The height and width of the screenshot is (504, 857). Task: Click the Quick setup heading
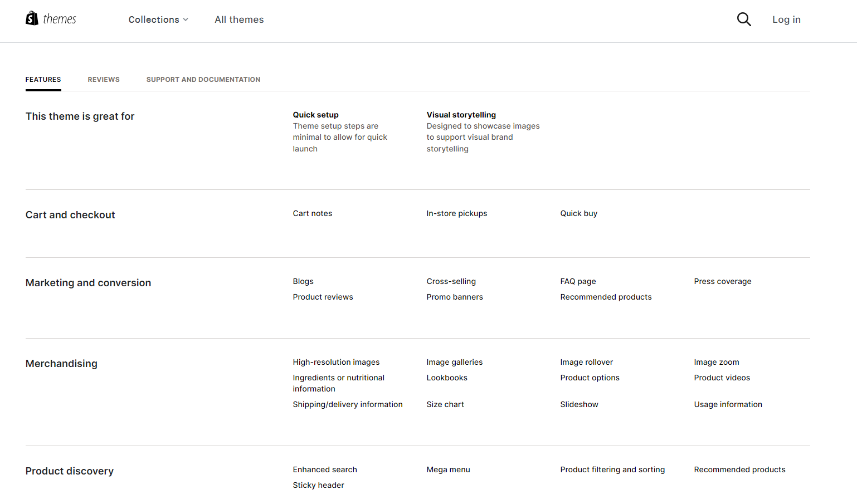click(316, 115)
